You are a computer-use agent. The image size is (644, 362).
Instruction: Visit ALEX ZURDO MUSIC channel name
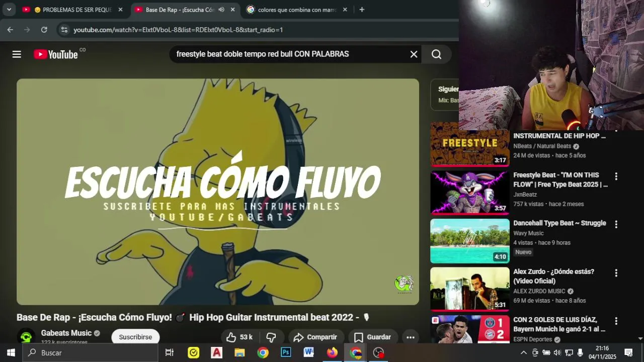click(539, 291)
